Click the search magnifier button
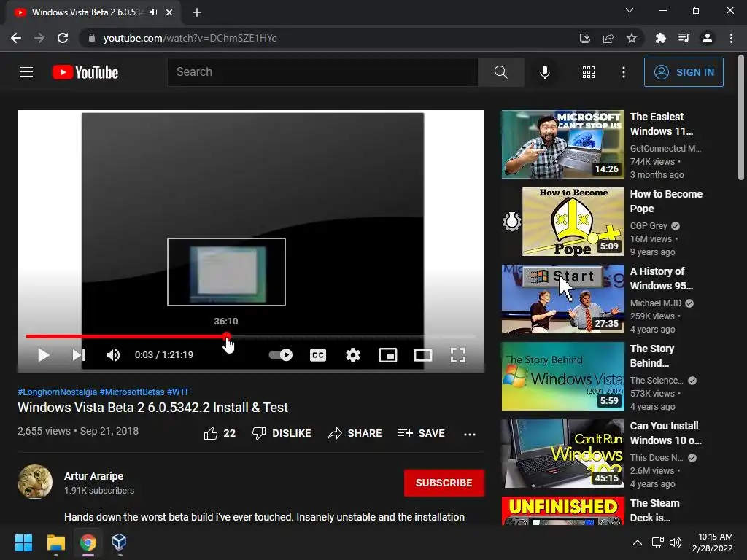The image size is (747, 560). click(x=500, y=72)
